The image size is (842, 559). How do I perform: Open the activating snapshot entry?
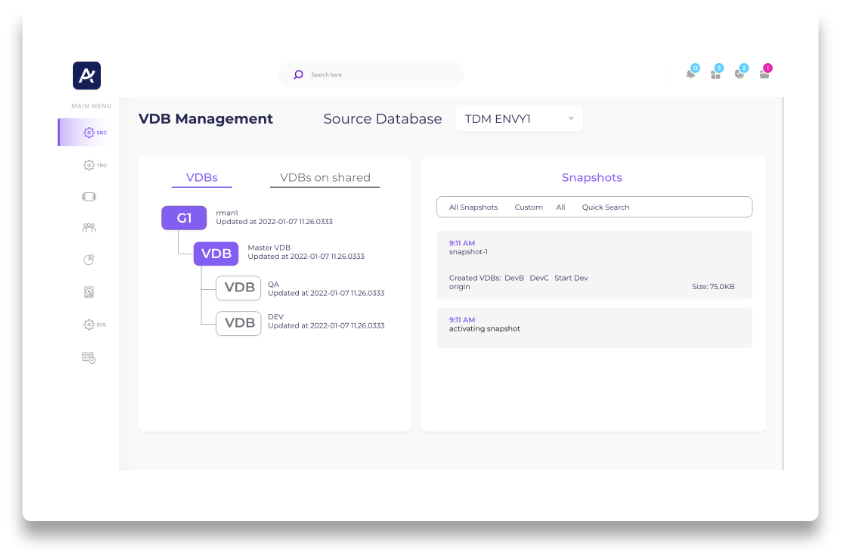pos(594,328)
